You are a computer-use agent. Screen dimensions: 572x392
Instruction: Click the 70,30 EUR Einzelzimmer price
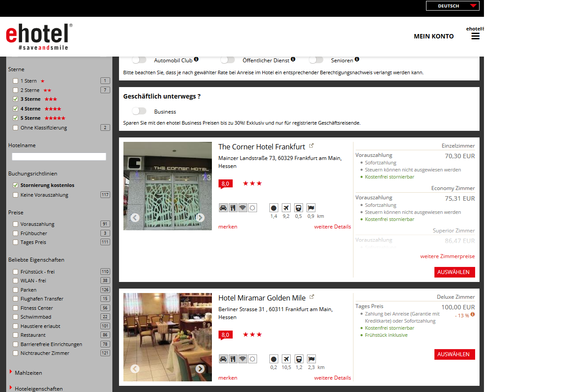[460, 156]
